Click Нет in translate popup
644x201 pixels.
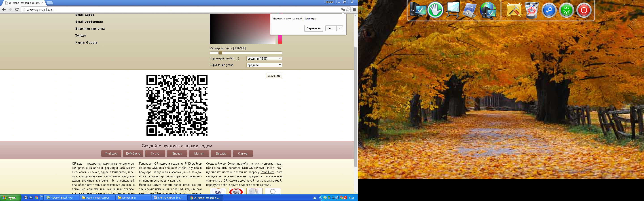click(x=331, y=28)
